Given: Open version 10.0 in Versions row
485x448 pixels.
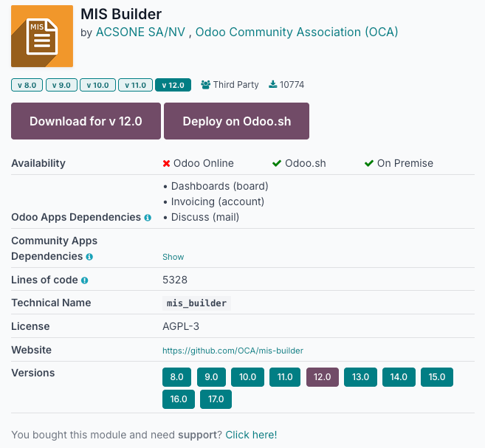Looking at the screenshot, I should tap(248, 377).
